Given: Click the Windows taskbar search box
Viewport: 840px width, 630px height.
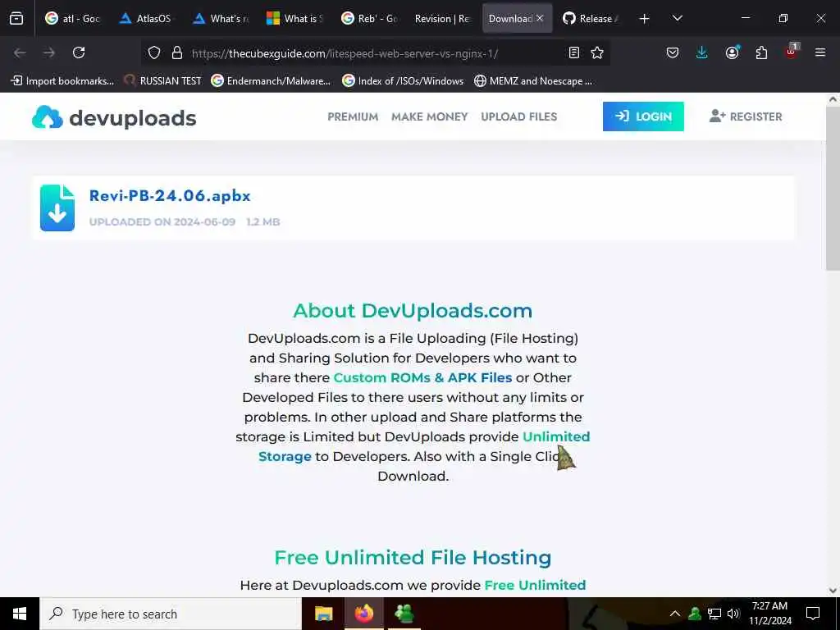Looking at the screenshot, I should point(171,614).
